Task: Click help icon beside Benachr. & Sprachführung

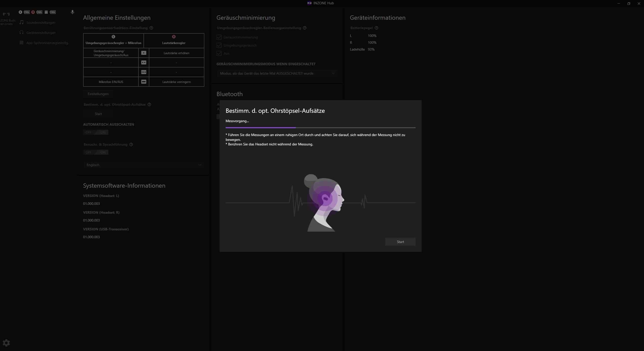Action: click(131, 144)
